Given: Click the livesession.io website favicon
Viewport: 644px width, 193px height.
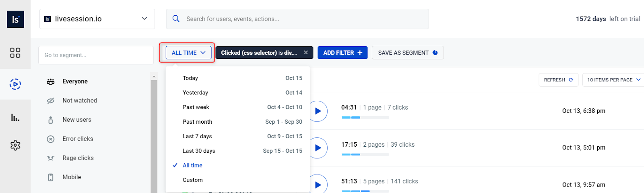Looking at the screenshot, I should [x=47, y=19].
